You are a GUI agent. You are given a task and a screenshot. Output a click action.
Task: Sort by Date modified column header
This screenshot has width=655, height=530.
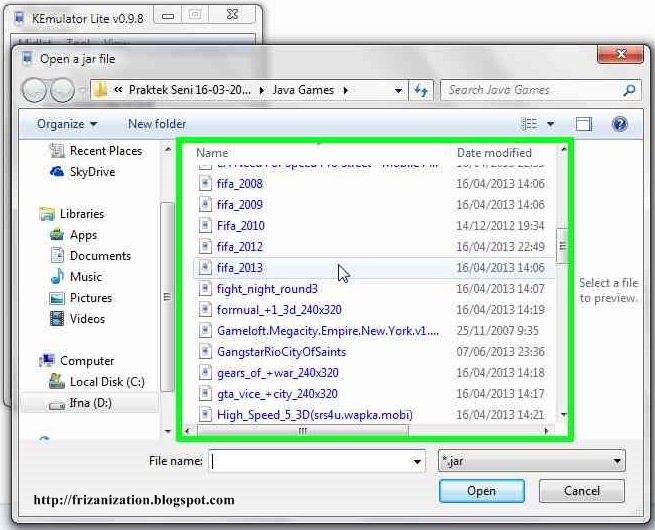tap(494, 153)
